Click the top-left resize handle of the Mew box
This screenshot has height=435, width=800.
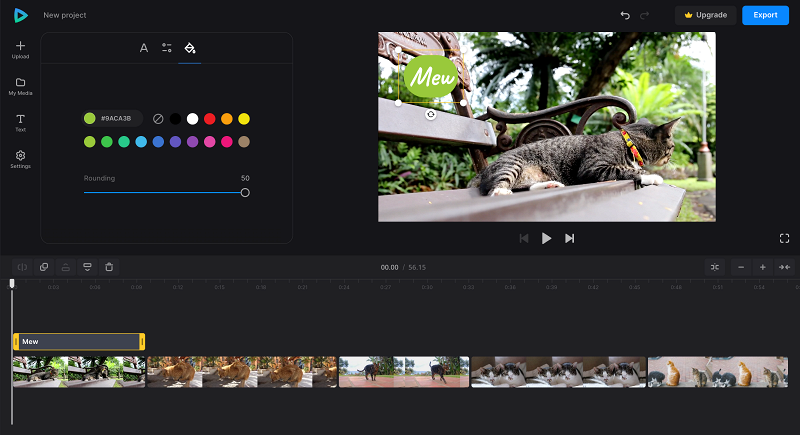coord(398,50)
